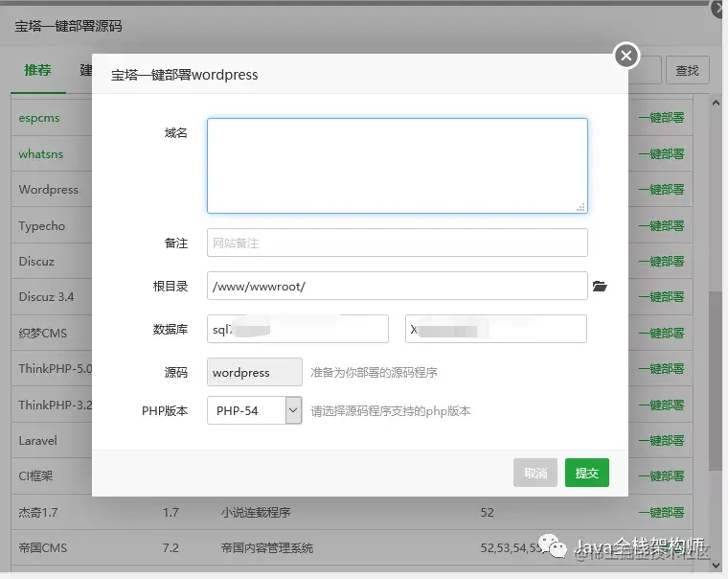Close the wordpress deploy dialog

[626, 56]
